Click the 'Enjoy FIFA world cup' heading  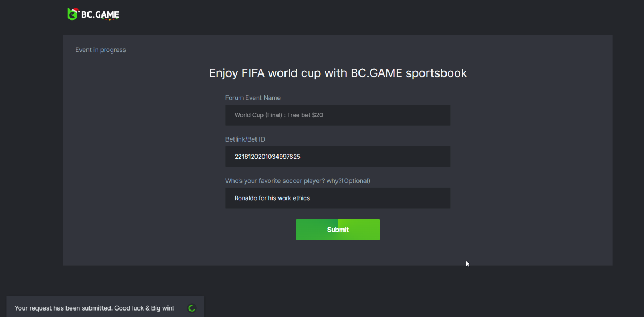point(338,73)
